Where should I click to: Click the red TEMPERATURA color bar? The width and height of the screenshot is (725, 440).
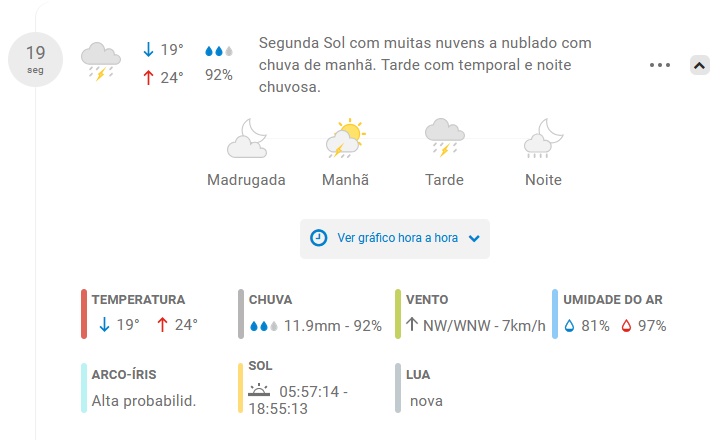coord(85,313)
